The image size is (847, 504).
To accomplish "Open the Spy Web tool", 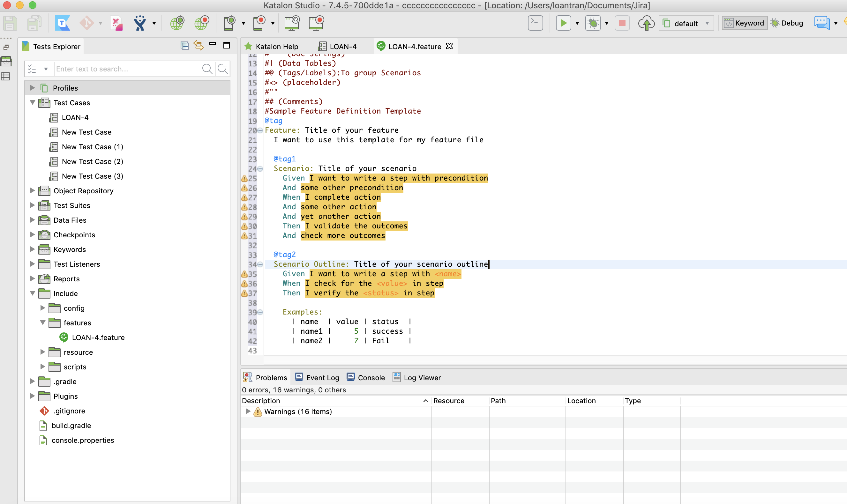I will 177,23.
